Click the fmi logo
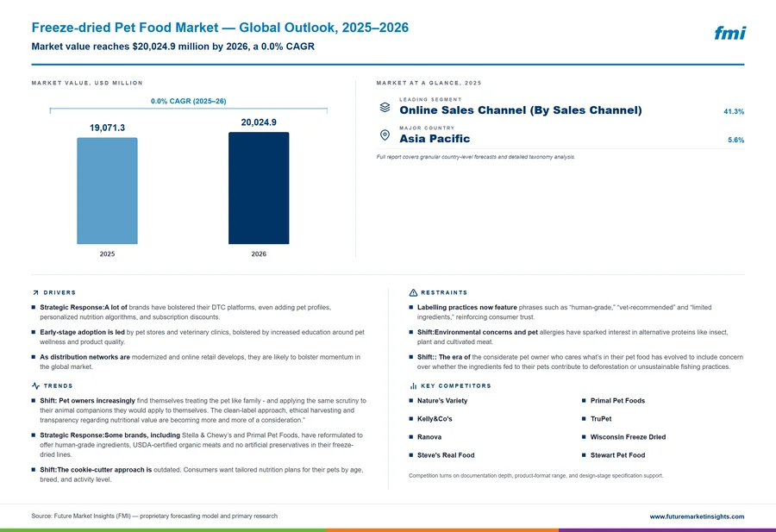The height and width of the screenshot is (532, 776). coord(729,33)
